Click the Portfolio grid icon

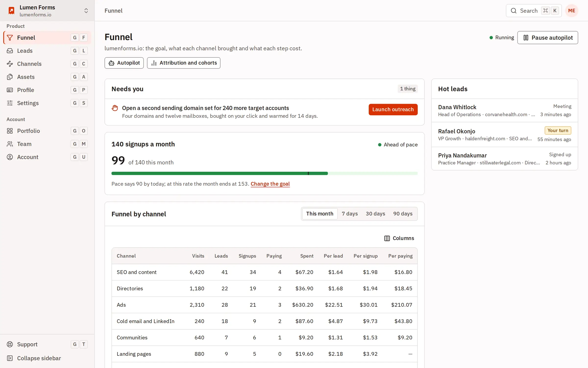[x=10, y=131]
